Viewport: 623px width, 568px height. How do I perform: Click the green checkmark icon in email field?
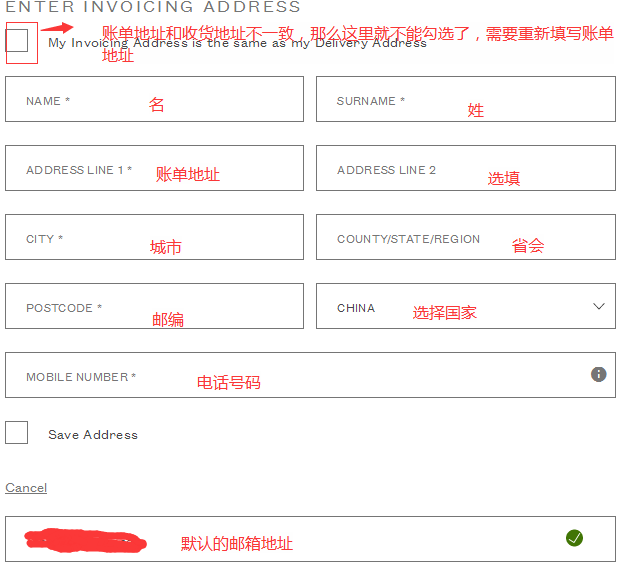[x=574, y=538]
